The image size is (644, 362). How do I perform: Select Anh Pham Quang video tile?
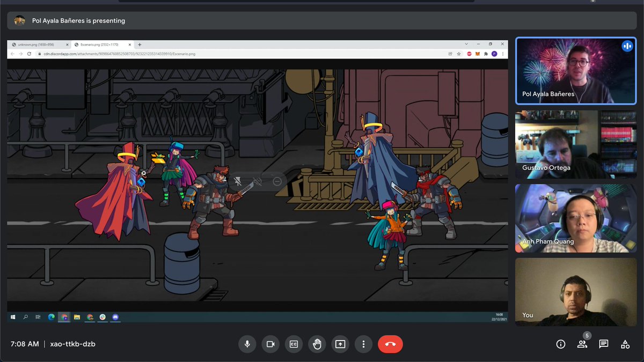(576, 218)
